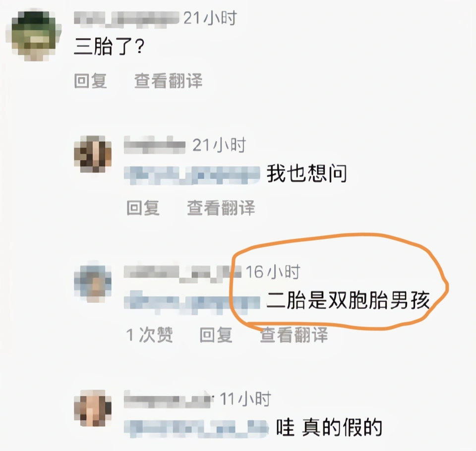
Task: Click blurred username above "我也想问"
Action: 155,146
